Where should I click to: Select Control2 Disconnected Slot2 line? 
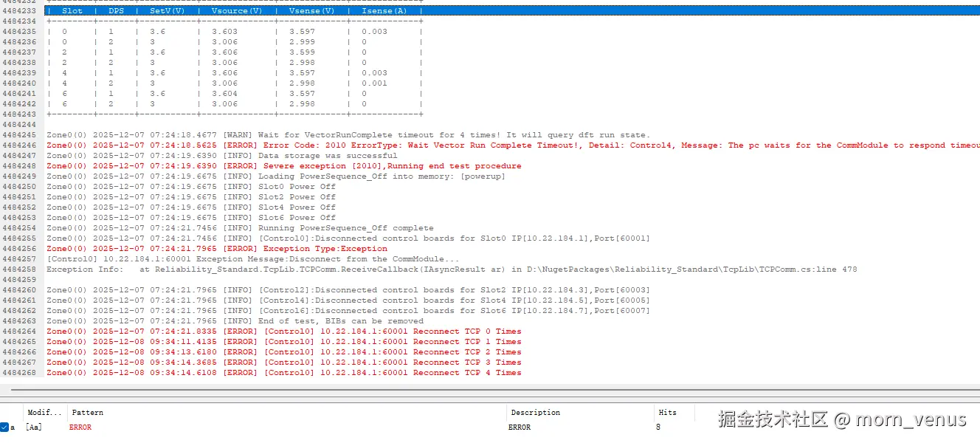(x=348, y=290)
